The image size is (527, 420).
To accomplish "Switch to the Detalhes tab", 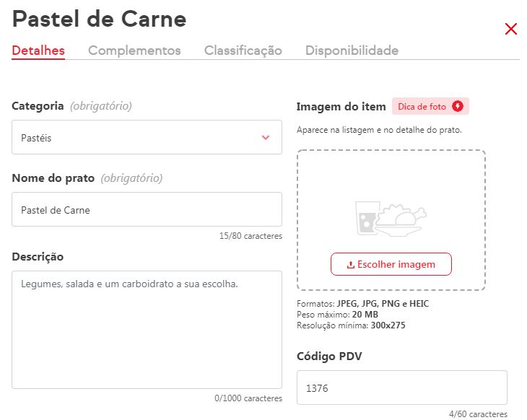I will (x=38, y=51).
